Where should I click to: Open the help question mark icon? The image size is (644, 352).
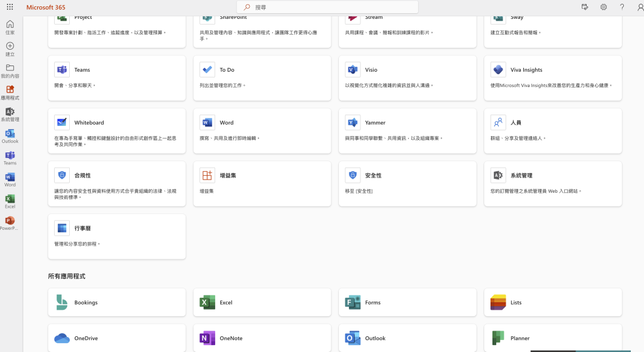click(x=622, y=7)
